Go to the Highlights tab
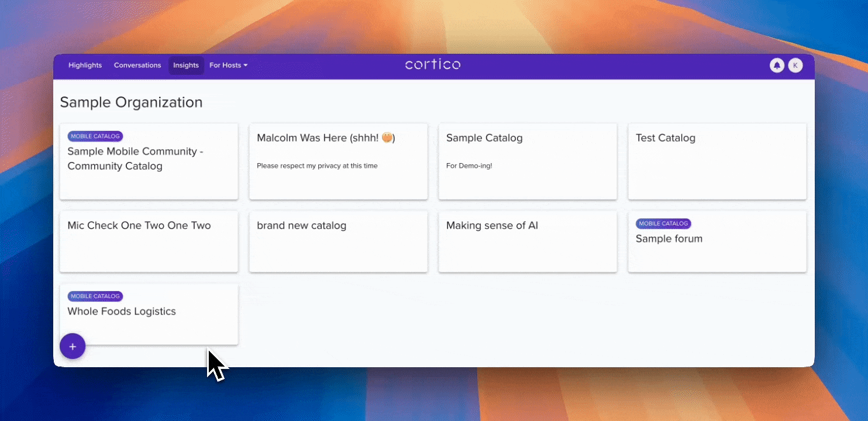Screen dimensions: 868x421 tap(85, 65)
